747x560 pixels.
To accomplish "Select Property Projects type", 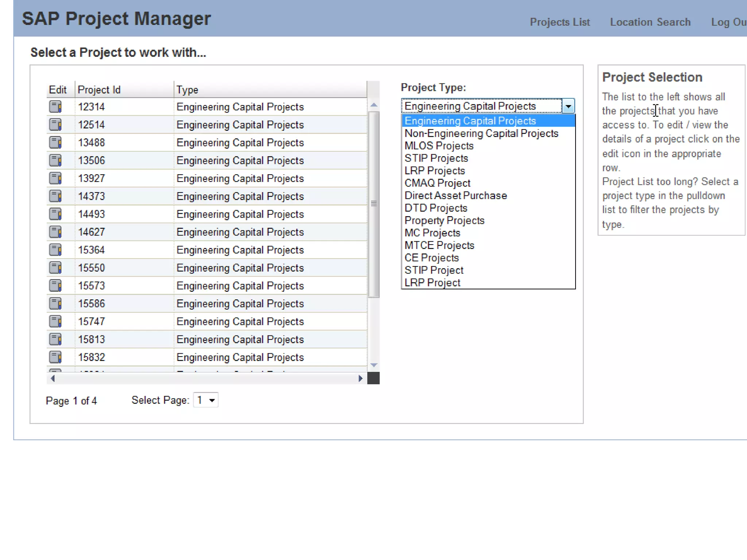I will [444, 221].
